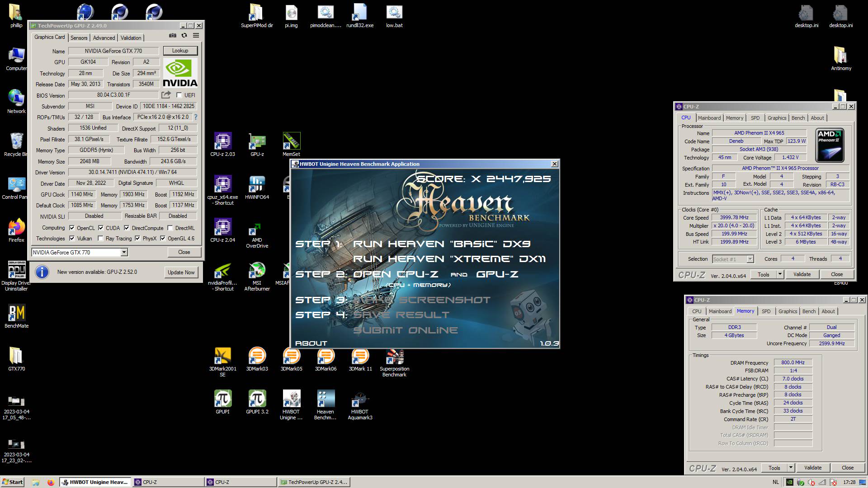868x488 pixels.
Task: Click Close in CPU-Z Memory window
Action: (x=847, y=468)
